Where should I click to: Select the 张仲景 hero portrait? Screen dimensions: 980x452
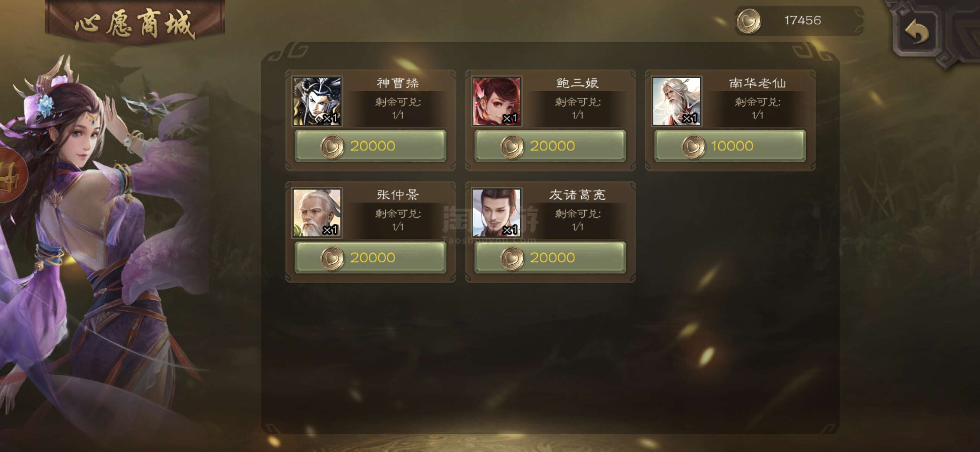[317, 213]
